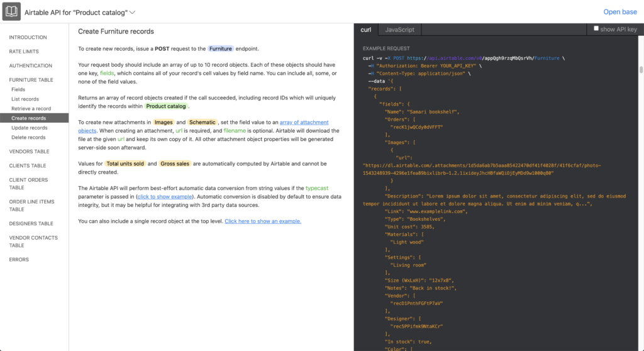Click the "Back in stock!" notes value
644x351 pixels.
(431, 288)
